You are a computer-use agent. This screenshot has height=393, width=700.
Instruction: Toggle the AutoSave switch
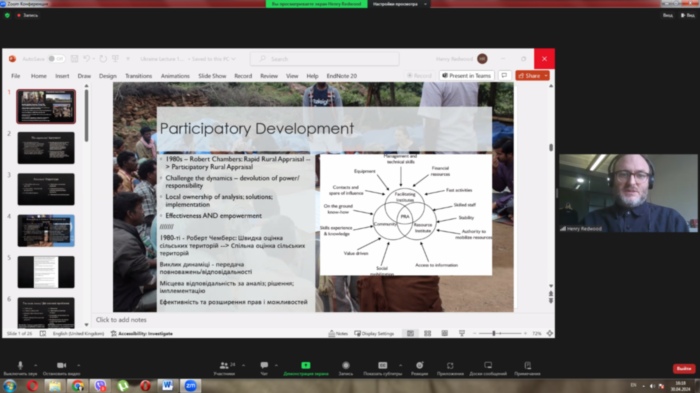[57, 59]
